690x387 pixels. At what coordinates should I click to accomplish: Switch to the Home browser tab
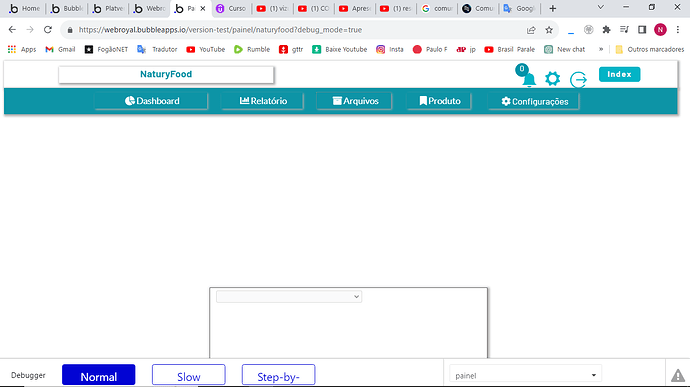coord(25,8)
